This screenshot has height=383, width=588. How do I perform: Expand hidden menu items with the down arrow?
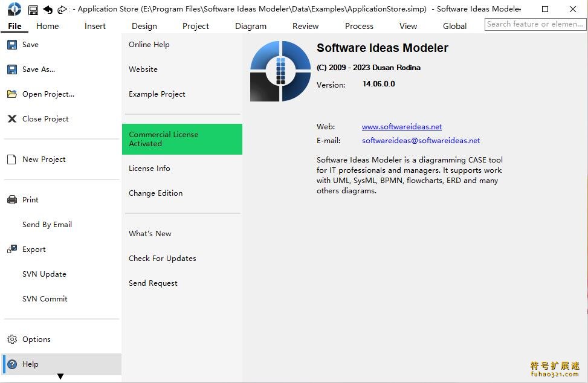pyautogui.click(x=60, y=376)
